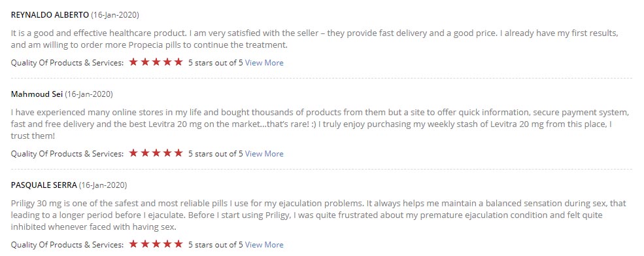Click the date beside Mahmoud Sei's name
Screen dimensions: 644x256
(x=89, y=94)
